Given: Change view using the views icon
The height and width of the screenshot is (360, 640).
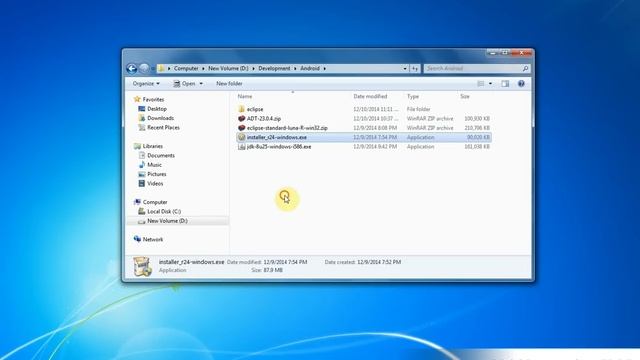Looking at the screenshot, I should (x=481, y=84).
